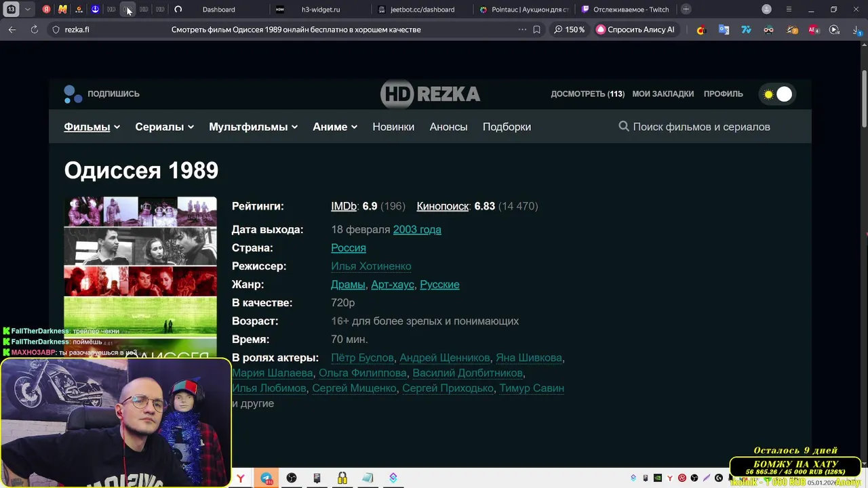Bookmark this page with the bookmark icon
This screenshot has height=488, width=868.
click(x=536, y=30)
